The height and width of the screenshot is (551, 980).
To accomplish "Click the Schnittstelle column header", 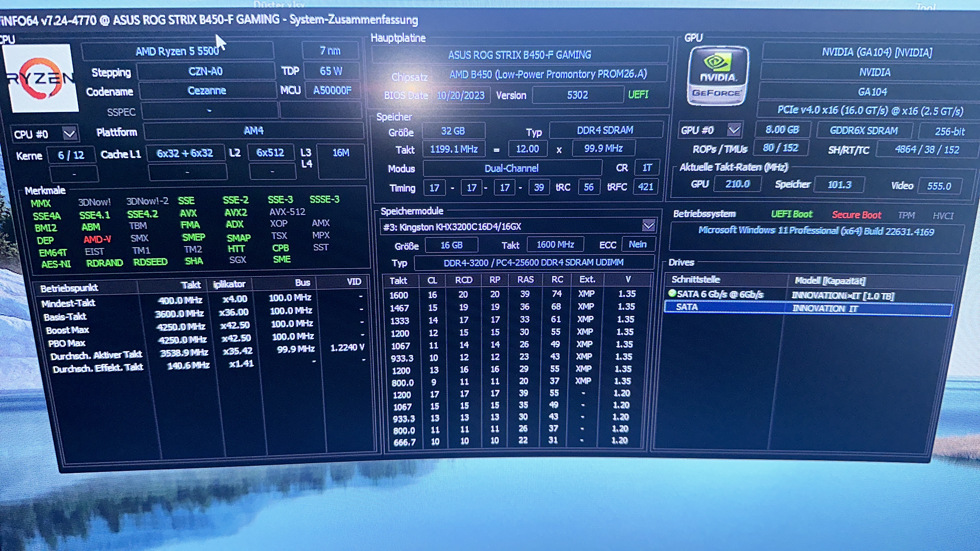I will 695,280.
